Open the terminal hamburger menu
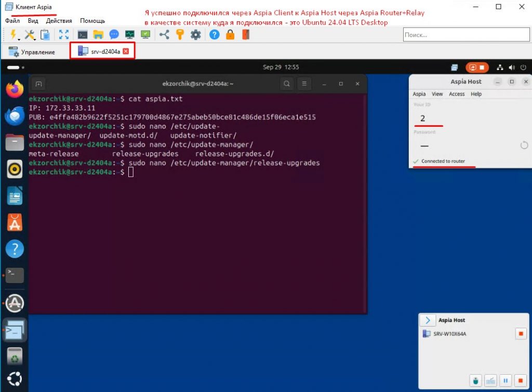The image size is (532, 392). [x=304, y=84]
